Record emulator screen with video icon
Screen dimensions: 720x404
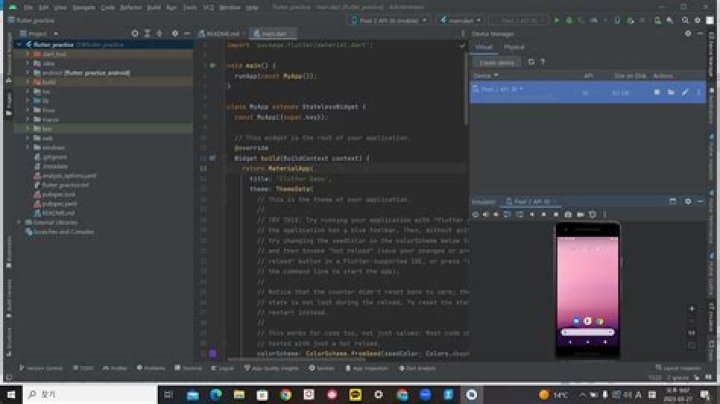tap(580, 214)
